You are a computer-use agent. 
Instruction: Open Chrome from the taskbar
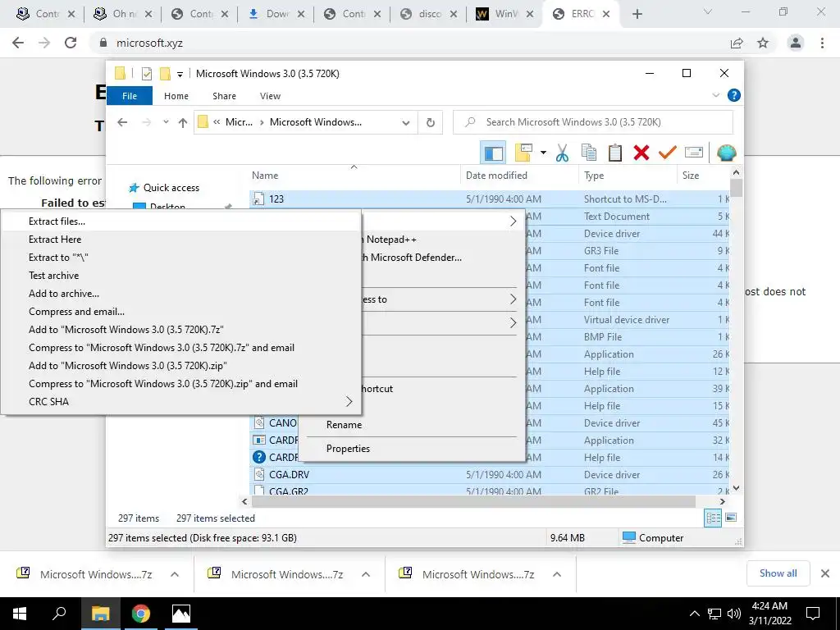pyautogui.click(x=140, y=614)
